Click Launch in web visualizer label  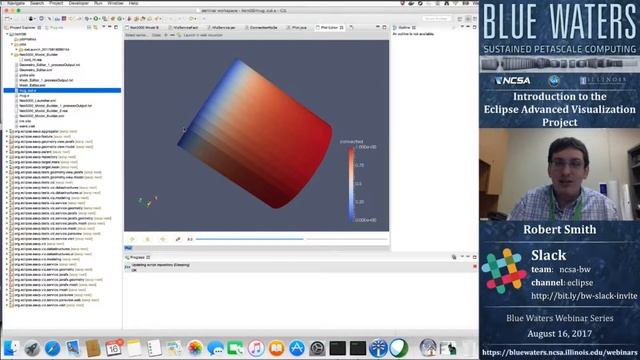tap(203, 35)
